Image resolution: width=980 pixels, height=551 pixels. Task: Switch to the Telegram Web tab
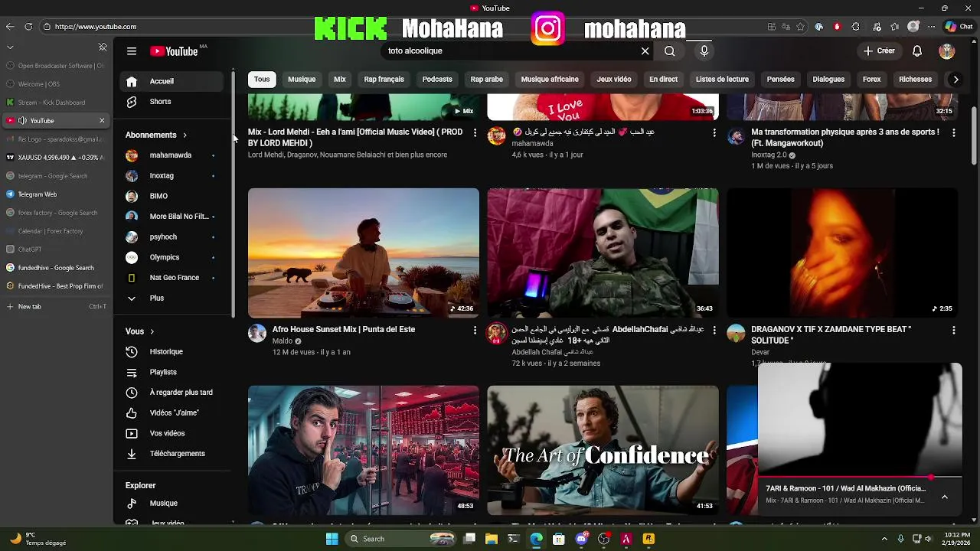(x=55, y=194)
